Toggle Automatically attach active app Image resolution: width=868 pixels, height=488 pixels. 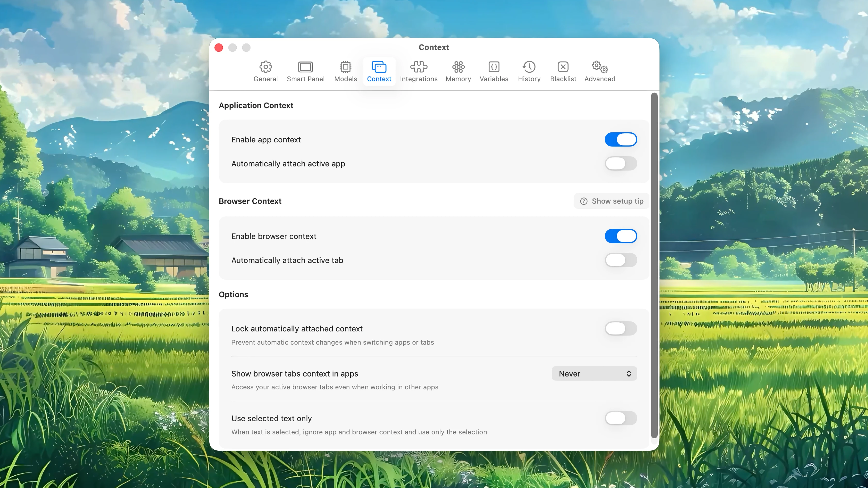point(620,164)
